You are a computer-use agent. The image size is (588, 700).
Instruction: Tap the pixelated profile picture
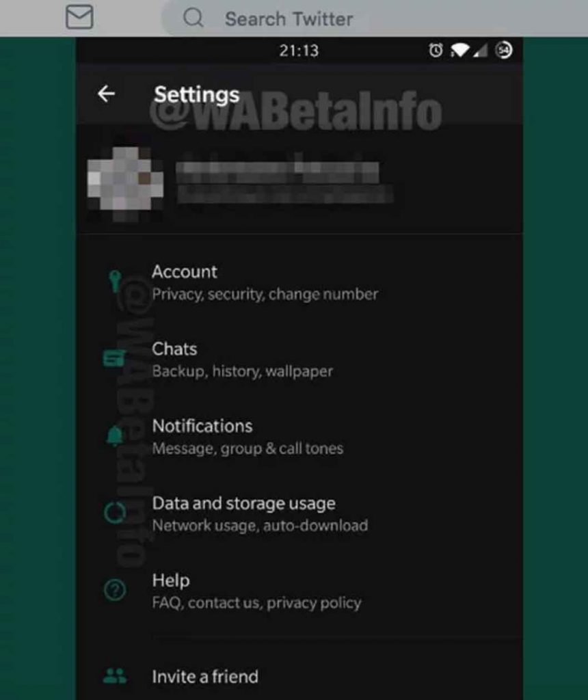tap(125, 184)
